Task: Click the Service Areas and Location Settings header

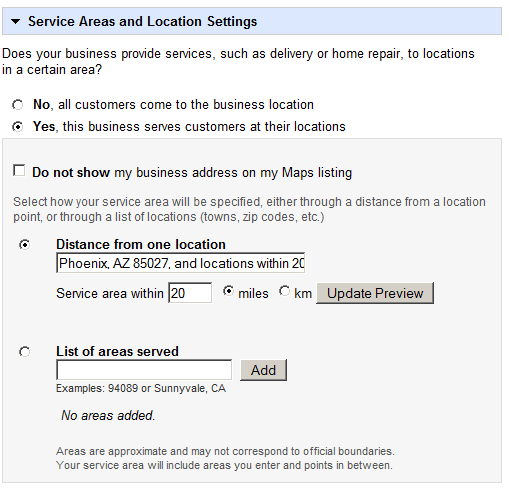Action: [252, 21]
